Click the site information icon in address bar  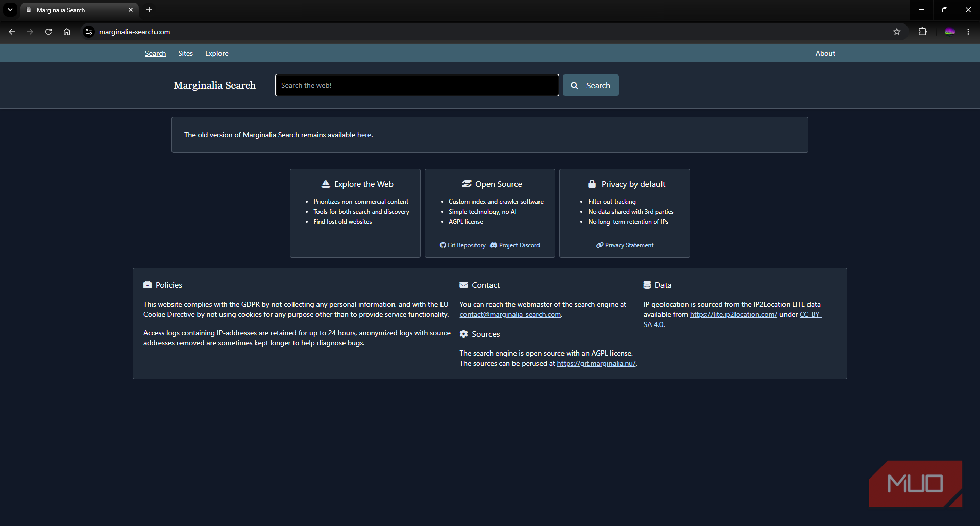pyautogui.click(x=89, y=32)
